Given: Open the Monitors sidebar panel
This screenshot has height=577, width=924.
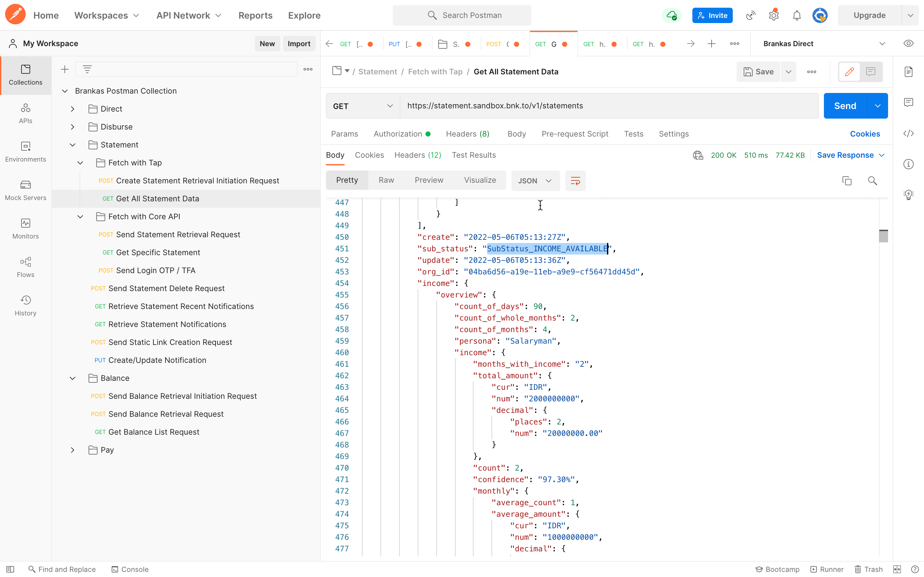Looking at the screenshot, I should (x=26, y=229).
